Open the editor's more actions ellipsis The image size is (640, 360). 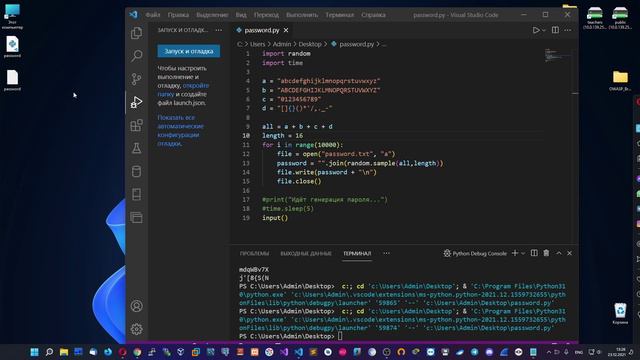(568, 30)
